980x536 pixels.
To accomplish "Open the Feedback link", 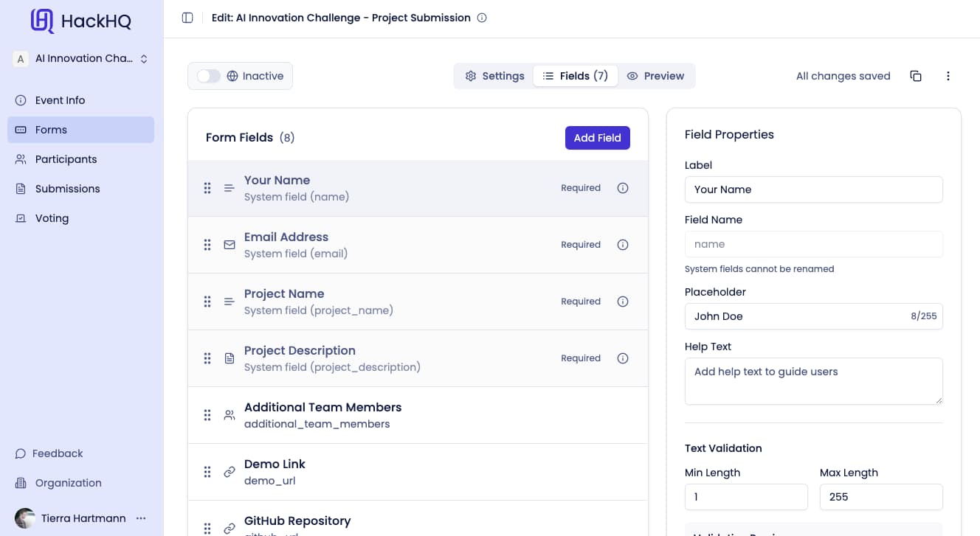I will pos(57,453).
